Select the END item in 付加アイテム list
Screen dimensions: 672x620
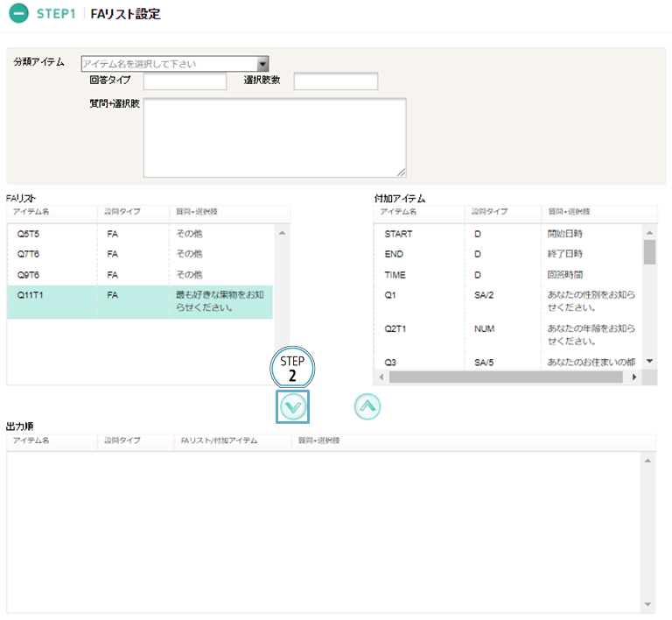pyautogui.click(x=507, y=254)
